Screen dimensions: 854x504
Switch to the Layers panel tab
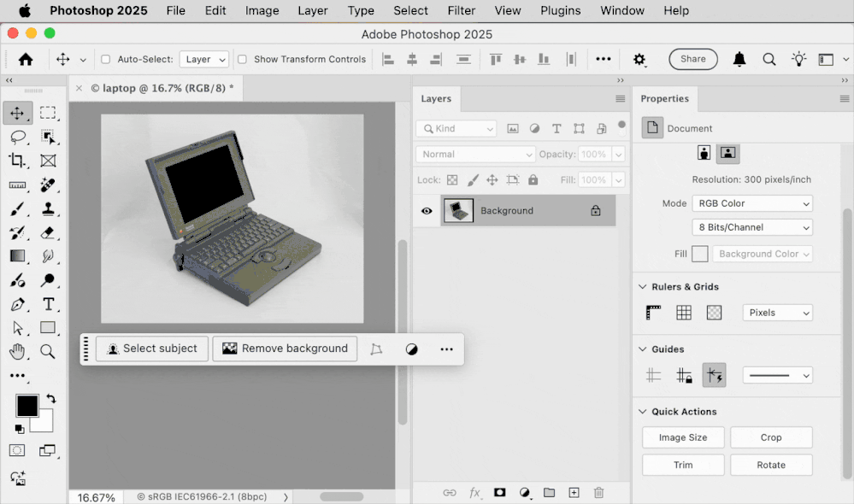436,99
